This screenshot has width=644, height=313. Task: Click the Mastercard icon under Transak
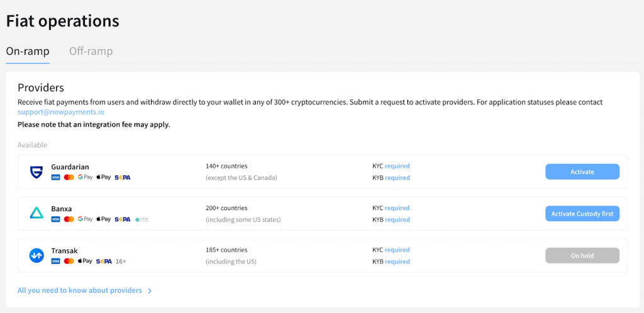coord(69,261)
